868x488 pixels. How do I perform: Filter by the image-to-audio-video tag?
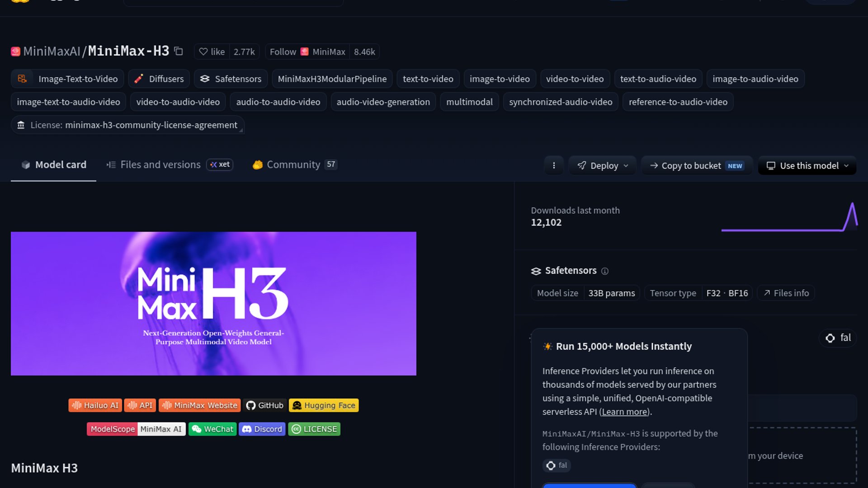[755, 79]
